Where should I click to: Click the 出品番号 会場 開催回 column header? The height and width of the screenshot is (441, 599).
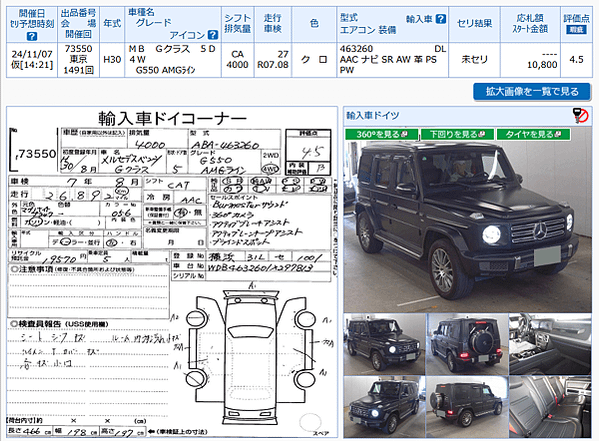tap(78, 24)
